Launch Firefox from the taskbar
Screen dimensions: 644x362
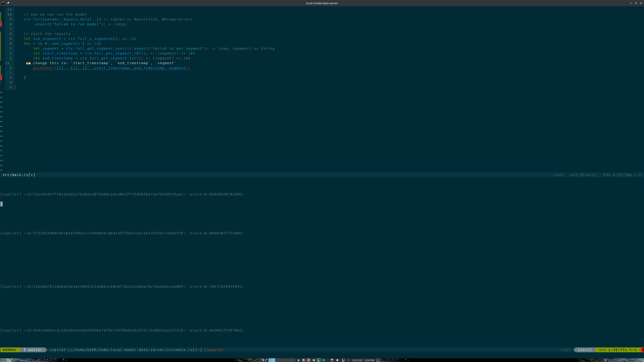tap(309, 360)
